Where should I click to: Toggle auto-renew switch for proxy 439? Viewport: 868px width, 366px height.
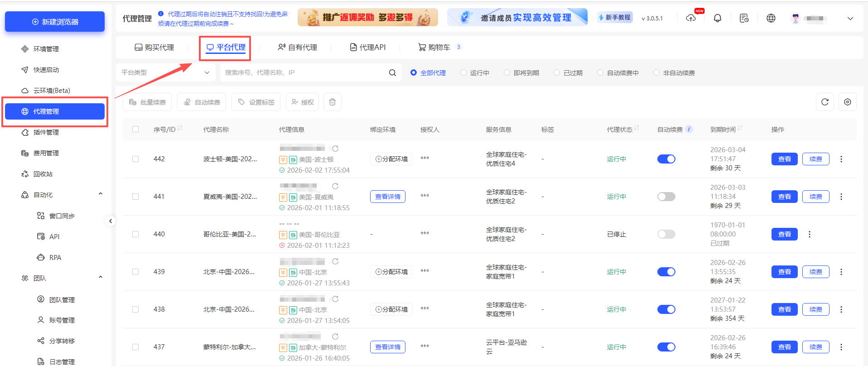(666, 272)
